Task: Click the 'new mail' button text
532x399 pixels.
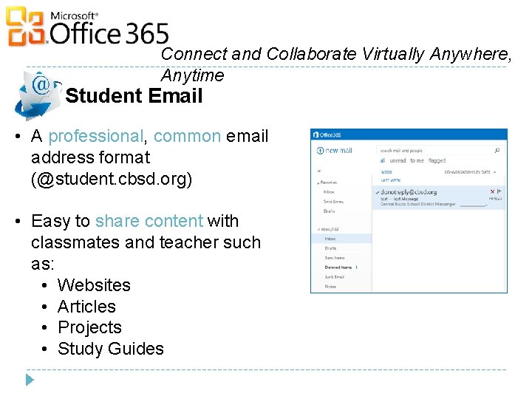Action: [x=338, y=151]
